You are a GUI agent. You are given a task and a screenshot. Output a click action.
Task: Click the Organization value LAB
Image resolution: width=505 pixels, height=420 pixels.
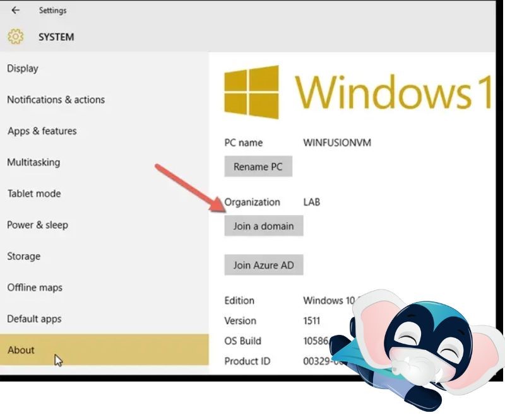pyautogui.click(x=311, y=202)
